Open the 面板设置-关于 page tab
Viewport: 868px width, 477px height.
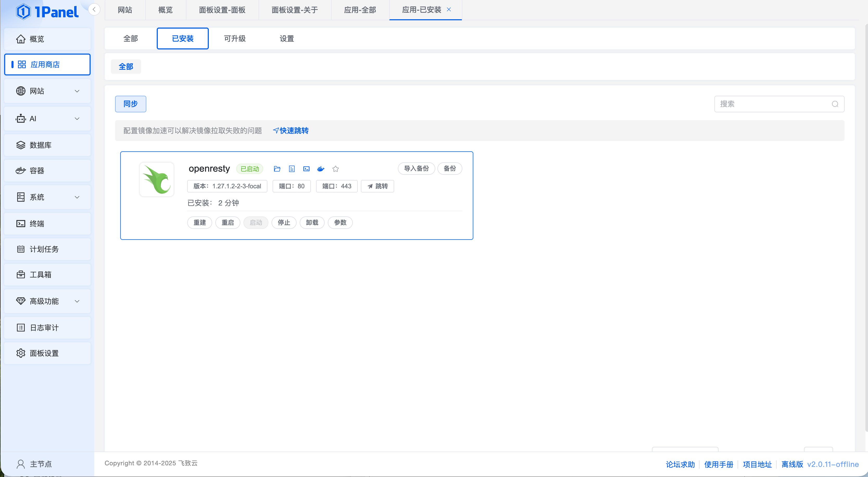tap(294, 10)
